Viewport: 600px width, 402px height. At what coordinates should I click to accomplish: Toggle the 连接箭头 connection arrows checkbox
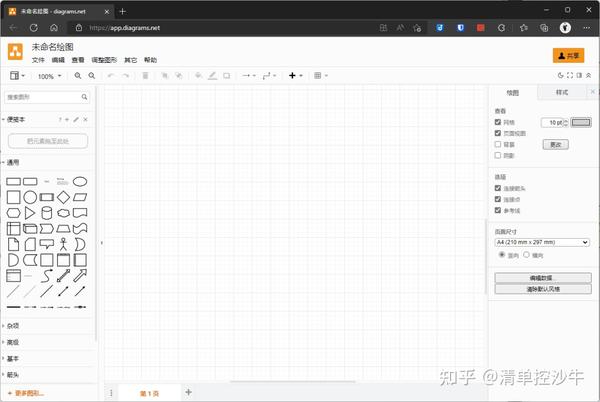click(498, 188)
